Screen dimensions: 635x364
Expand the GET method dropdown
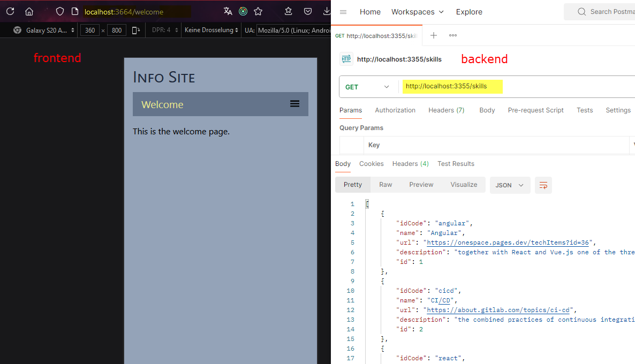[x=368, y=87]
